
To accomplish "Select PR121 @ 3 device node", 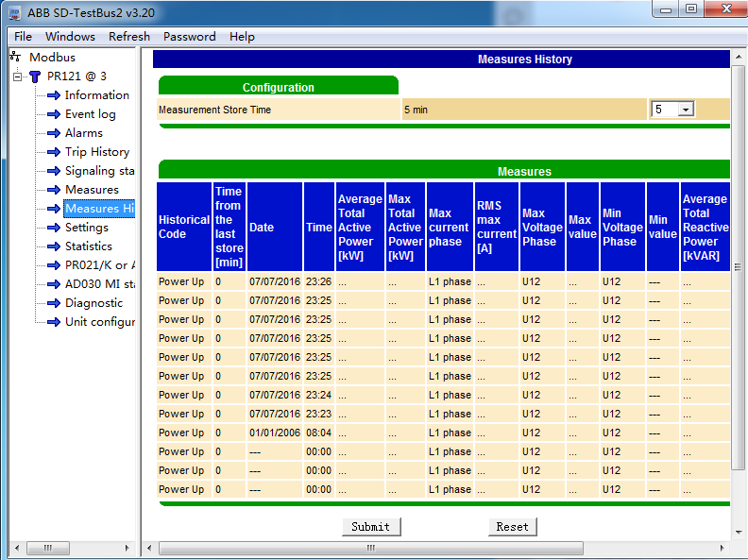I will pos(76,76).
